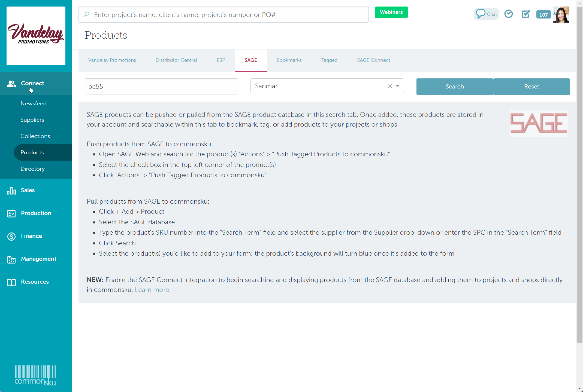This screenshot has height=392, width=583.
Task: Click the Products page heading
Action: tap(106, 35)
